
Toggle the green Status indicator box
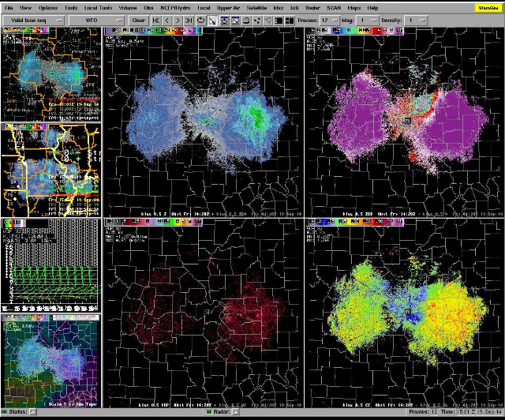32,412
